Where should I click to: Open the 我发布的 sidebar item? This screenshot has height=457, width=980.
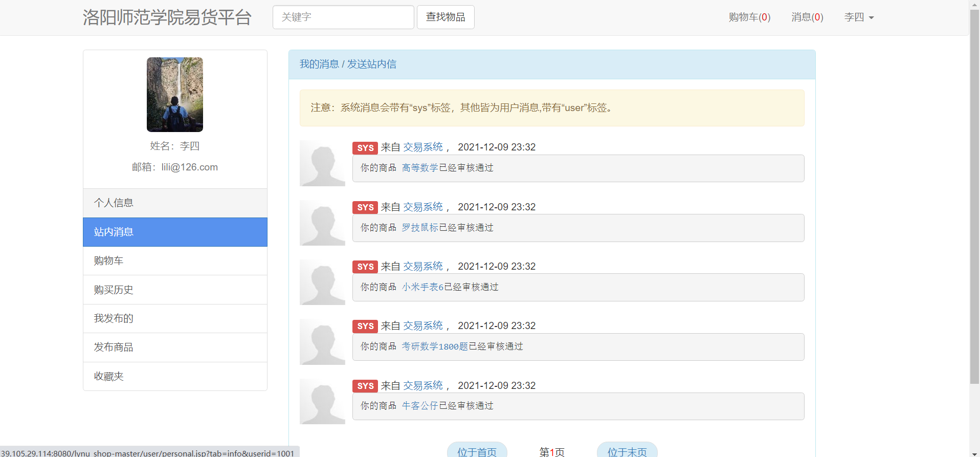tap(175, 319)
